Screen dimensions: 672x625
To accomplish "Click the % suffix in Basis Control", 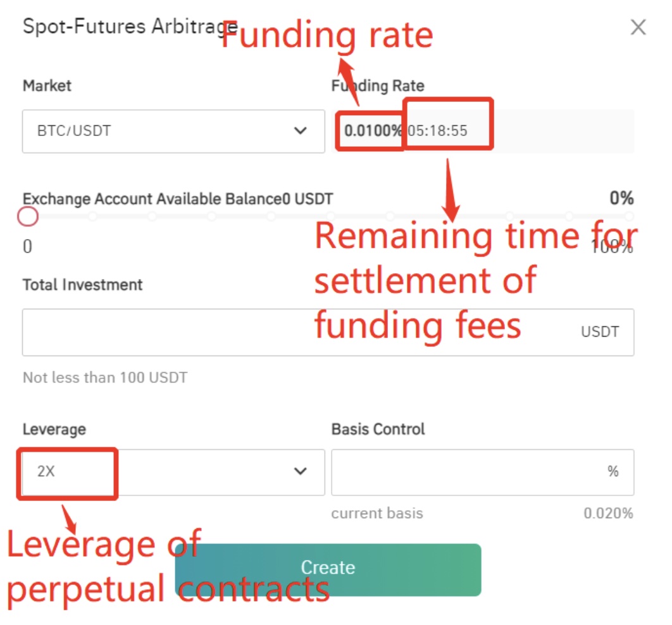I will click(x=613, y=472).
